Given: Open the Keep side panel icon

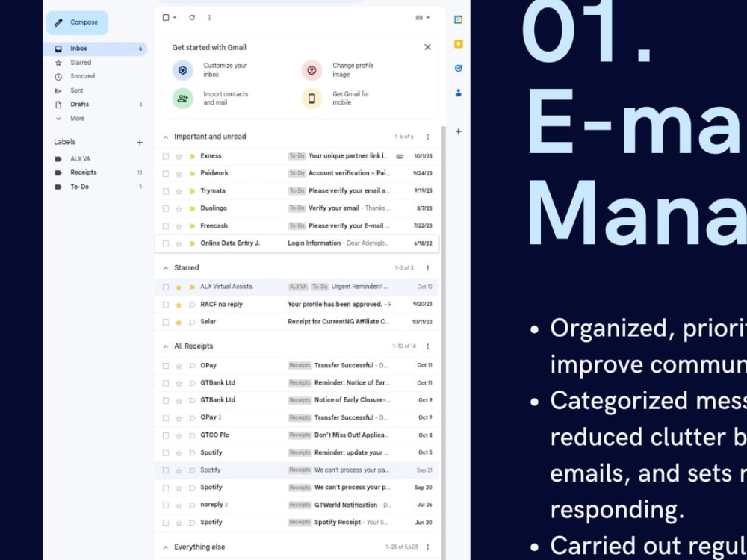Looking at the screenshot, I should tap(459, 44).
